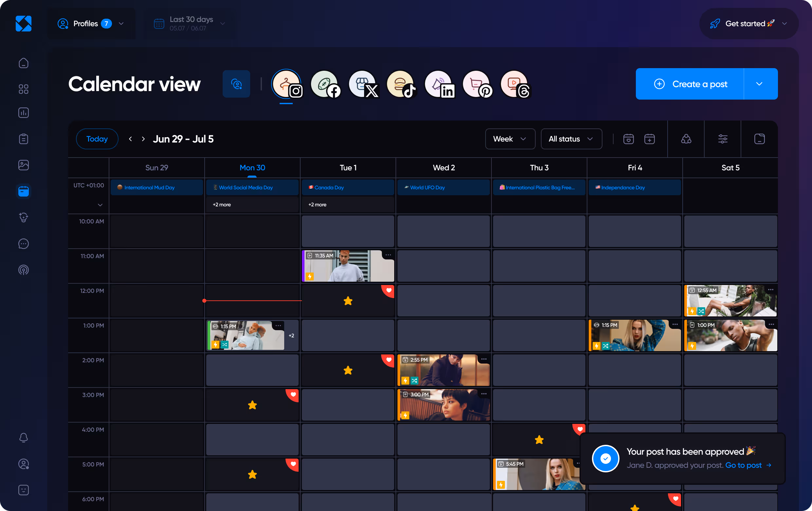Open the media library image icon
812x511 pixels.
(x=23, y=165)
